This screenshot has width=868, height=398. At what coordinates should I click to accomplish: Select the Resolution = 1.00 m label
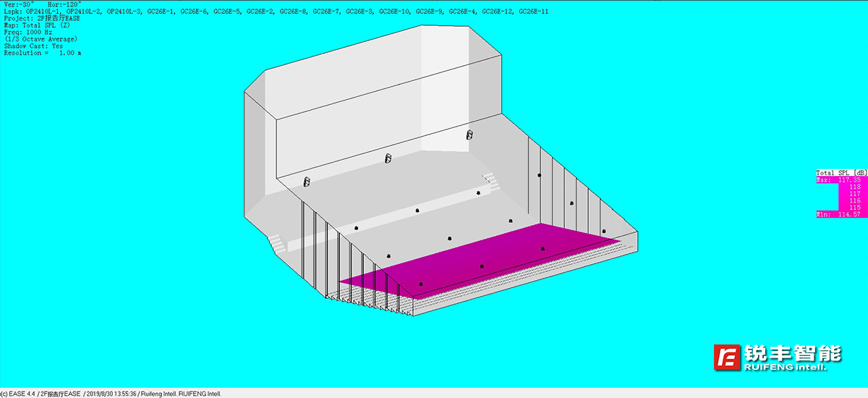41,53
